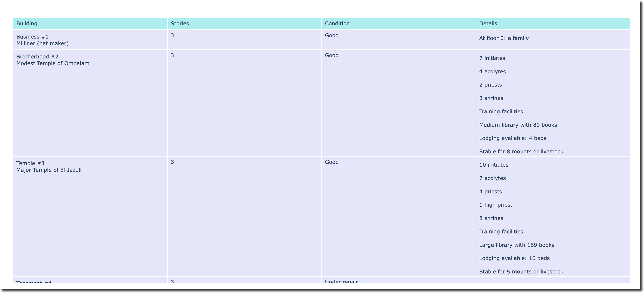Click the '8 shrines' detail line
Screen dimensions: 644x293
point(491,218)
